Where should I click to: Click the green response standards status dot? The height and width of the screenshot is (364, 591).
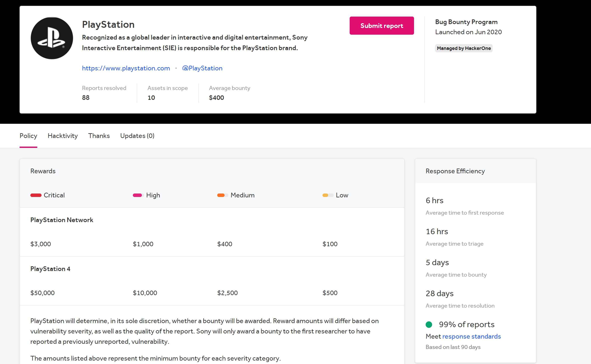pyautogui.click(x=429, y=325)
